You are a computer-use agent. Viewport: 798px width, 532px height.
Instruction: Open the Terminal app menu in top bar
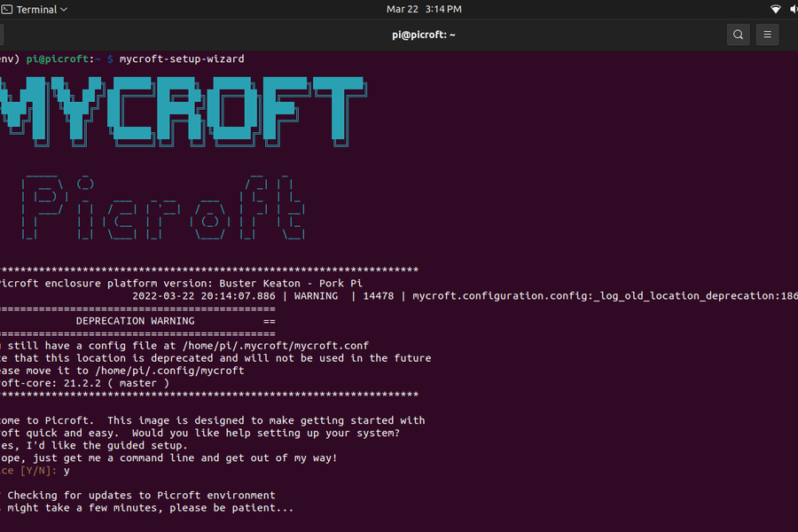click(x=35, y=9)
